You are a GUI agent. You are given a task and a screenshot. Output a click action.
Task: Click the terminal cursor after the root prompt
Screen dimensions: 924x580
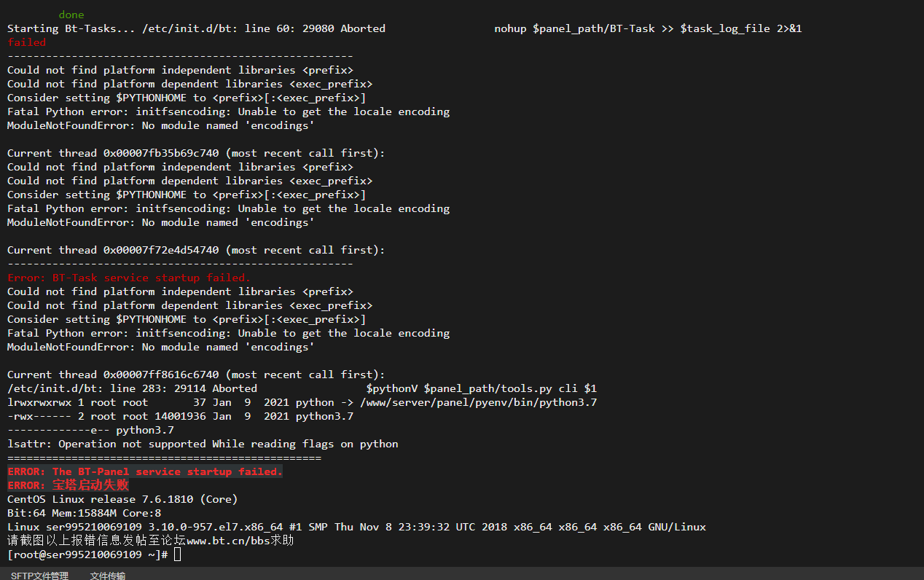point(177,554)
